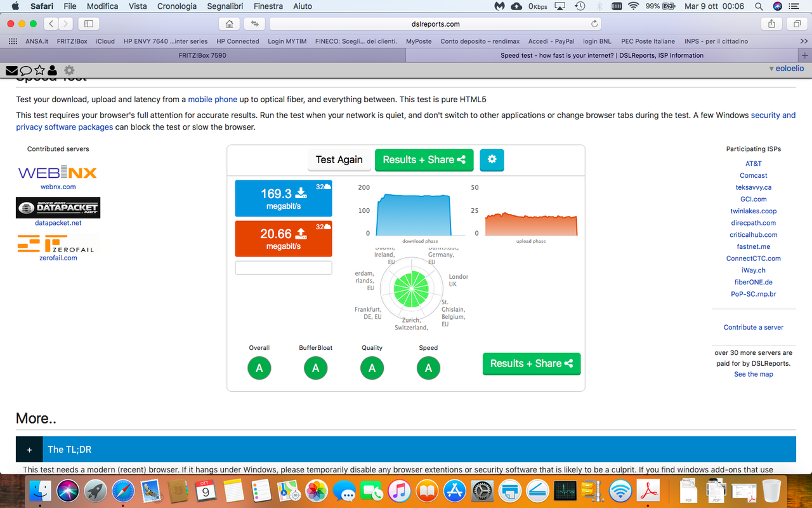Open the PoP-SC.rnp.br ISP link
Image resolution: width=812 pixels, height=508 pixels.
[754, 295]
